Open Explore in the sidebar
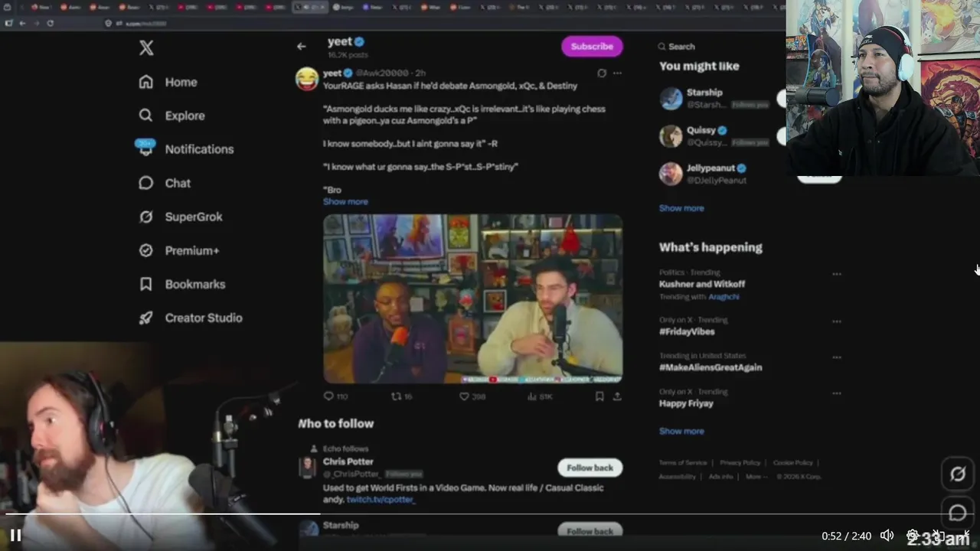Screen dimensions: 980x551 pyautogui.click(x=172, y=116)
